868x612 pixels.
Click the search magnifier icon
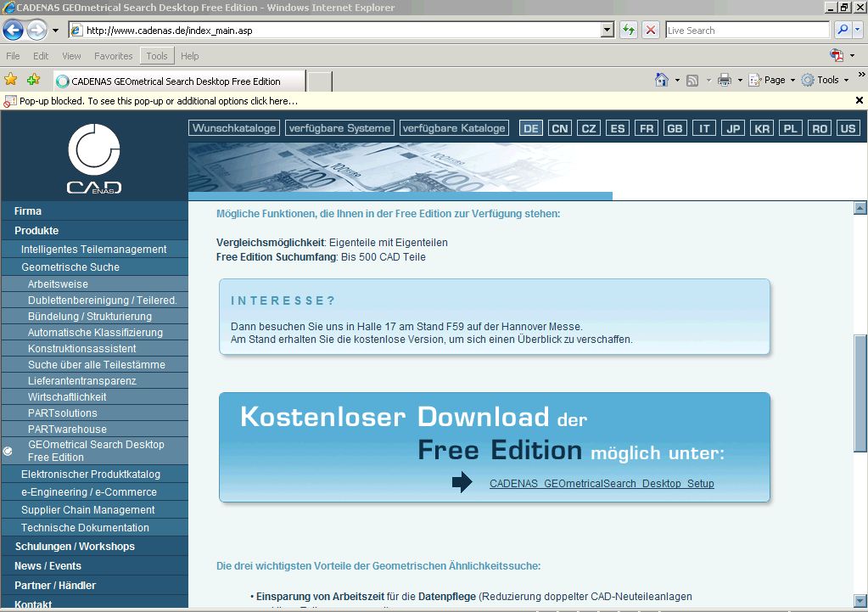click(x=843, y=30)
